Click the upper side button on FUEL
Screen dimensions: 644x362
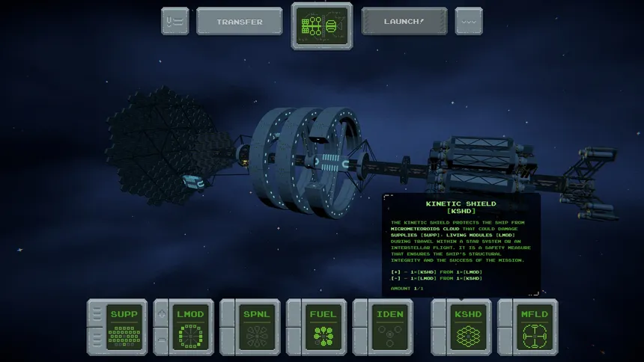(x=295, y=314)
